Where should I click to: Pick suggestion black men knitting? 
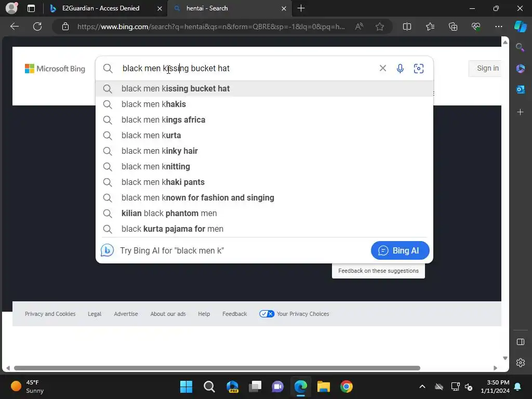tap(264, 167)
